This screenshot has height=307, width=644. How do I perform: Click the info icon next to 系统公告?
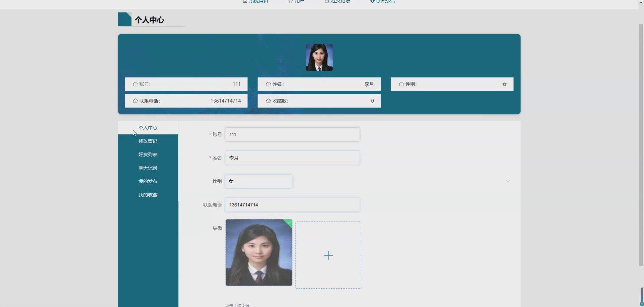tap(372, 1)
